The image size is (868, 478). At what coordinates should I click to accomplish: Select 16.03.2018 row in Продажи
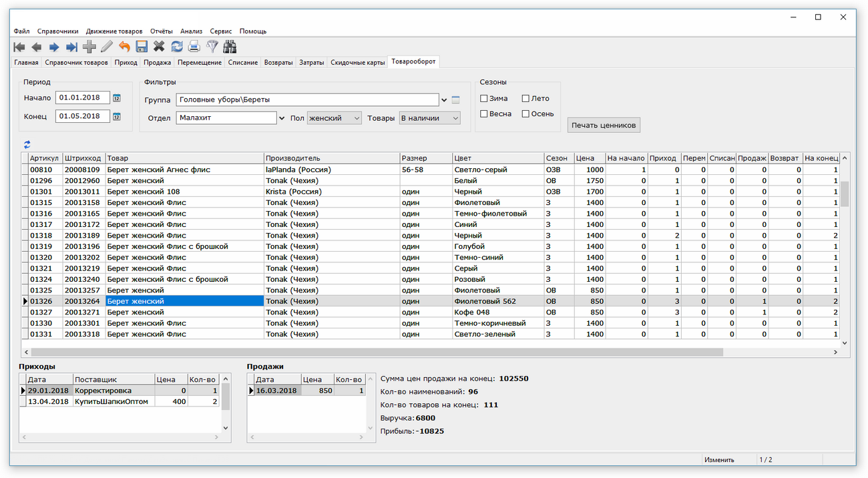(308, 391)
